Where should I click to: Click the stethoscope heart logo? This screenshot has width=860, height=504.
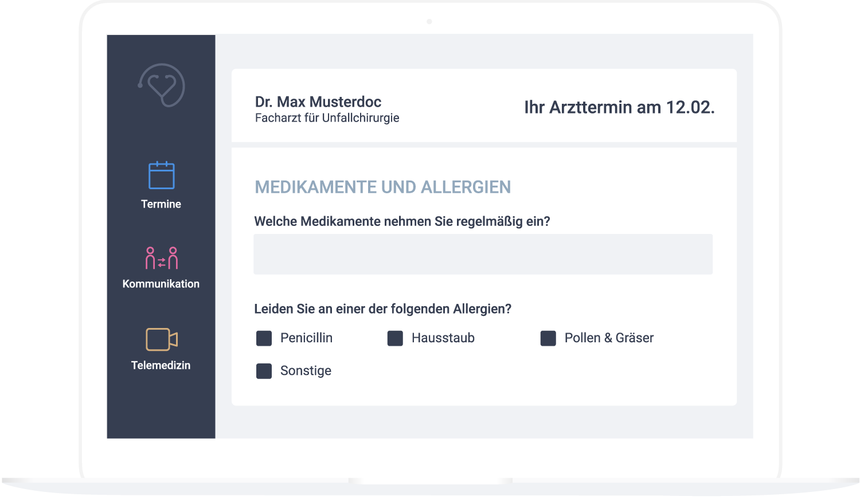pos(161,85)
